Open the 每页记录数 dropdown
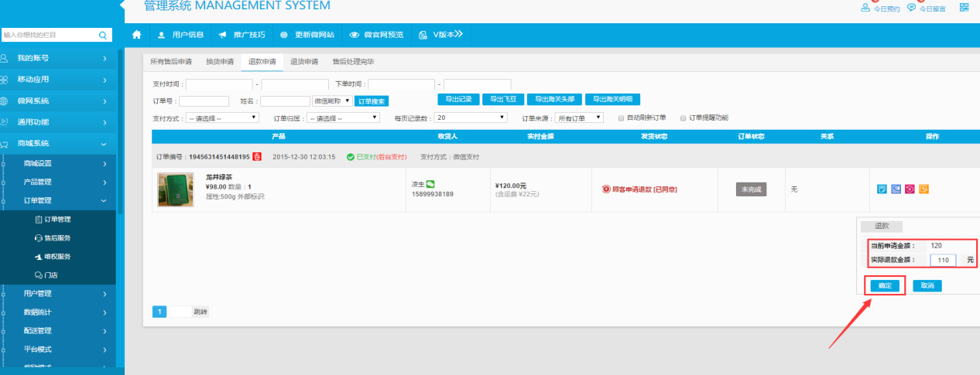 click(x=470, y=118)
